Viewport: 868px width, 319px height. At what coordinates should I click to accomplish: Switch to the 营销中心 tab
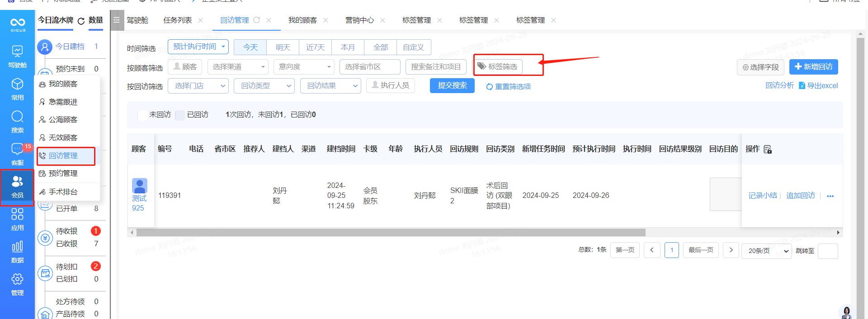359,20
